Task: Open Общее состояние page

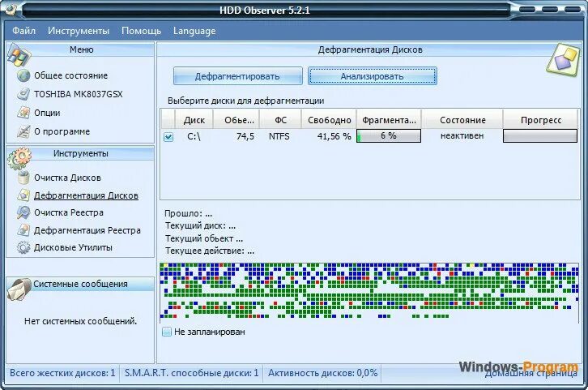Action: (71, 75)
